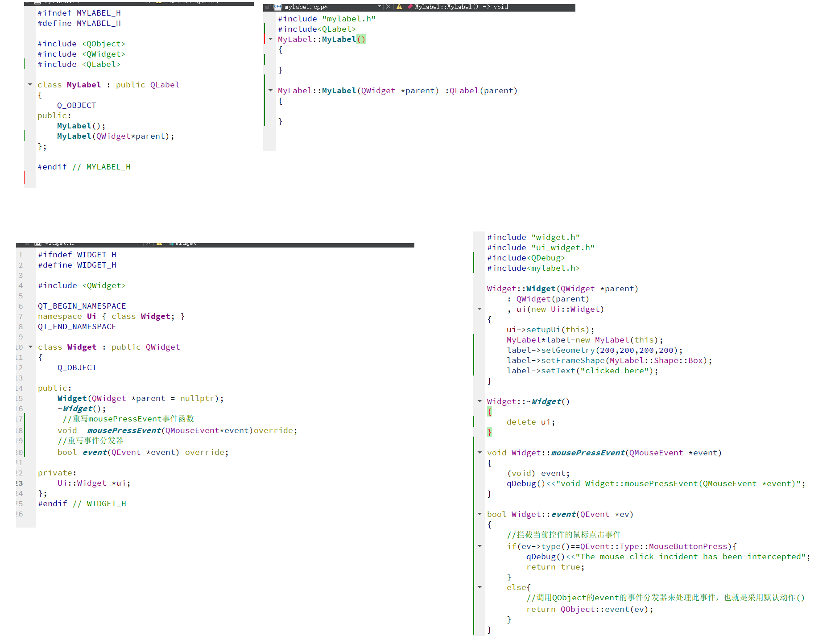Image resolution: width=839 pixels, height=644 pixels.
Task: Click 'delete ui;' statement
Action: click(531, 422)
